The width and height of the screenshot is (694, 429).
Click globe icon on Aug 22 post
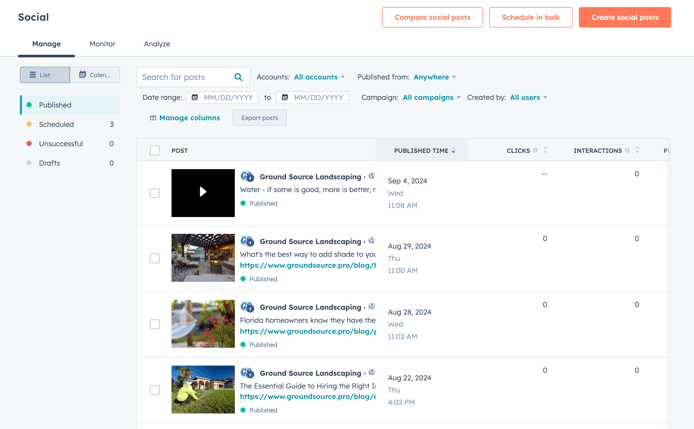pos(372,372)
